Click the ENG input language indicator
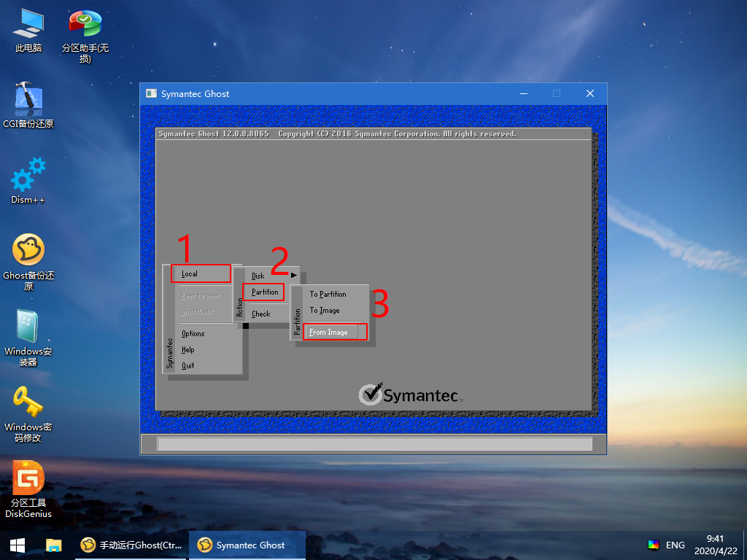The image size is (747, 560). (675, 545)
